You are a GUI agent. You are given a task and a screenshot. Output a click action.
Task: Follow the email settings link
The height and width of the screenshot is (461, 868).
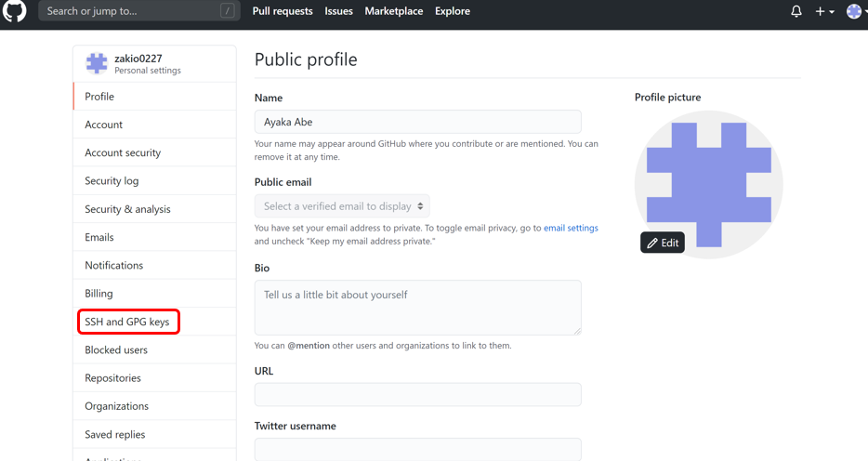click(x=571, y=228)
